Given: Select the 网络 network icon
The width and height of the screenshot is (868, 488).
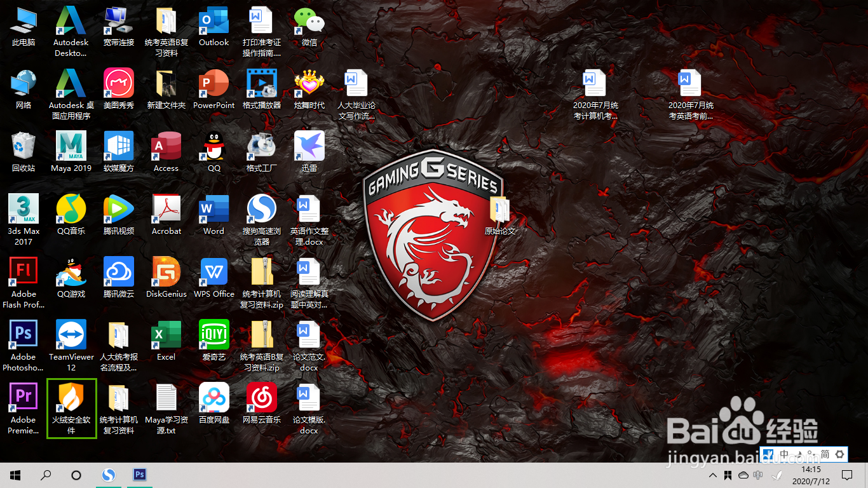Looking at the screenshot, I should (24, 90).
